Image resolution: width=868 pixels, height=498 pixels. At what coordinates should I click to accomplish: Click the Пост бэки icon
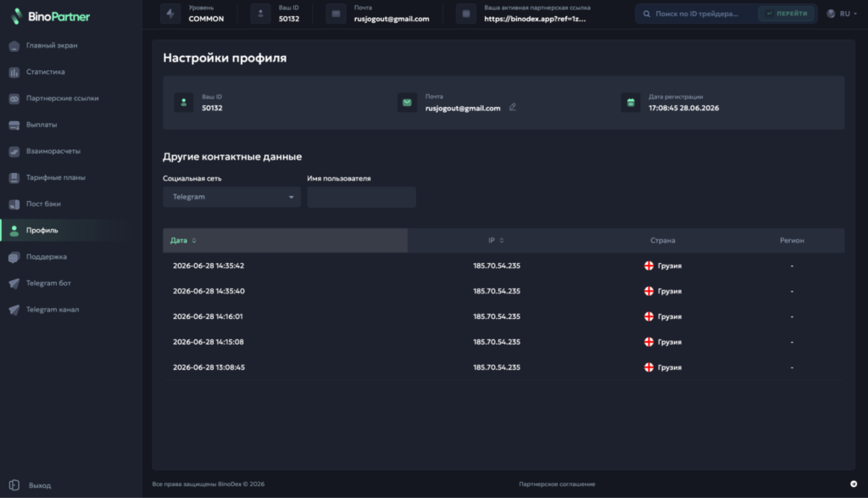click(14, 204)
